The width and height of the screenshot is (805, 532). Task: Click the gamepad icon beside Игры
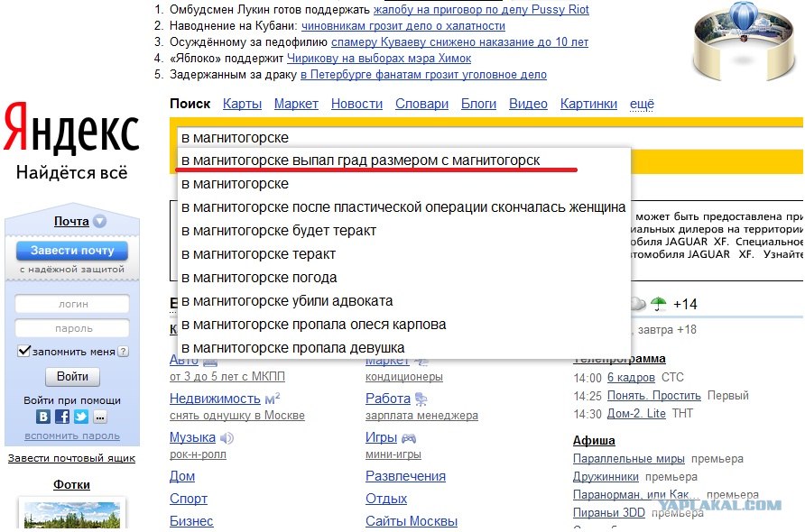[x=409, y=438]
